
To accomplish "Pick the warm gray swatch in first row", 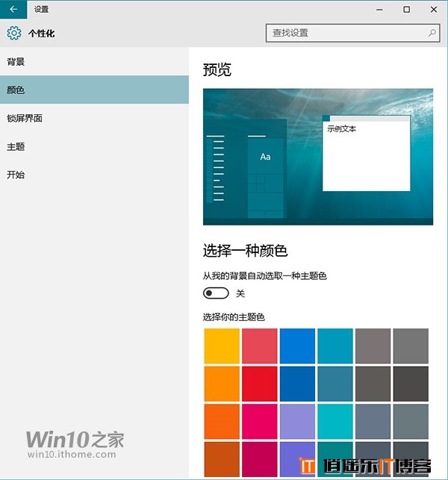I will coord(373,346).
